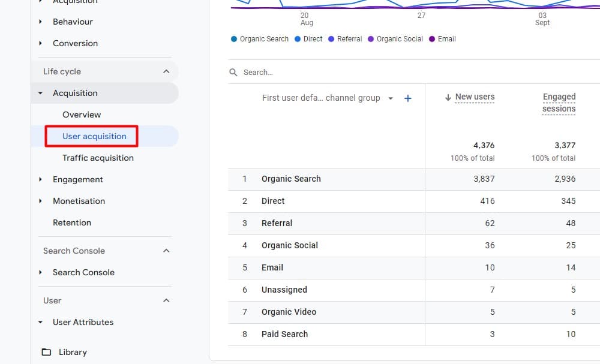
Task: Open the Traffic acquisition report
Action: point(98,158)
